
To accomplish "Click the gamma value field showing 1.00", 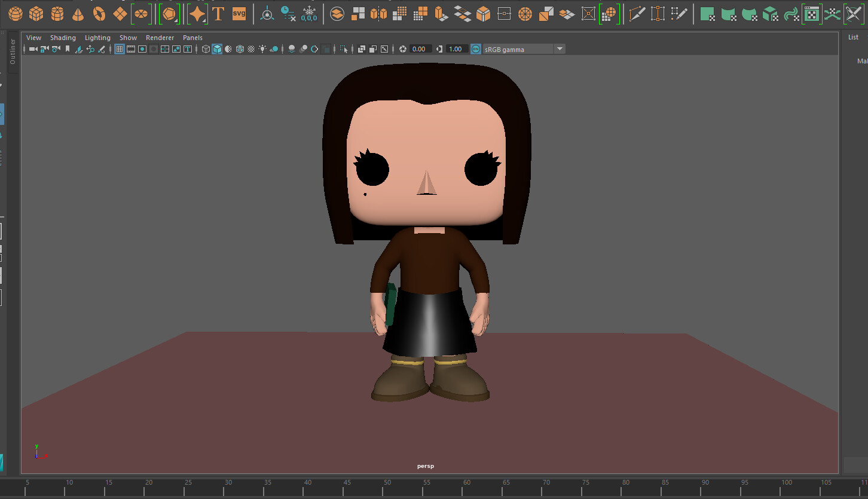I will click(x=456, y=49).
